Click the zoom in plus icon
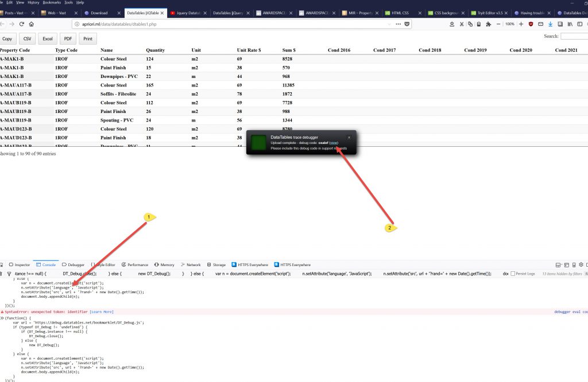588x382 pixels. (x=521, y=24)
